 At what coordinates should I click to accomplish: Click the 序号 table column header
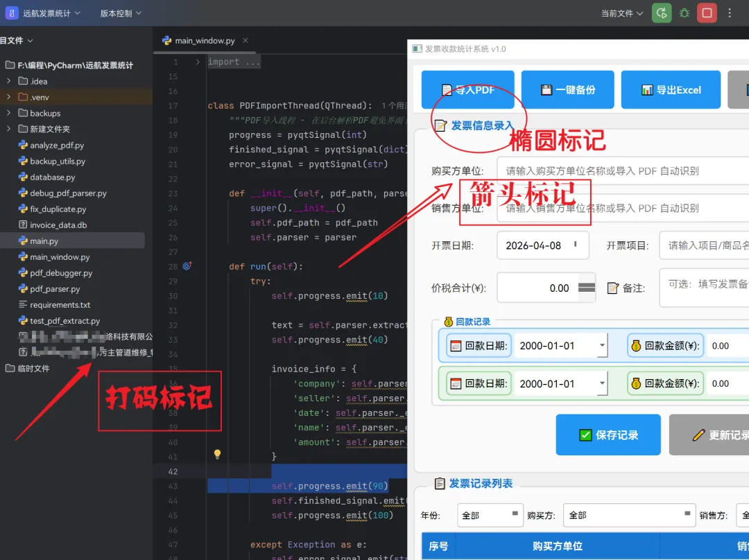tap(438, 546)
